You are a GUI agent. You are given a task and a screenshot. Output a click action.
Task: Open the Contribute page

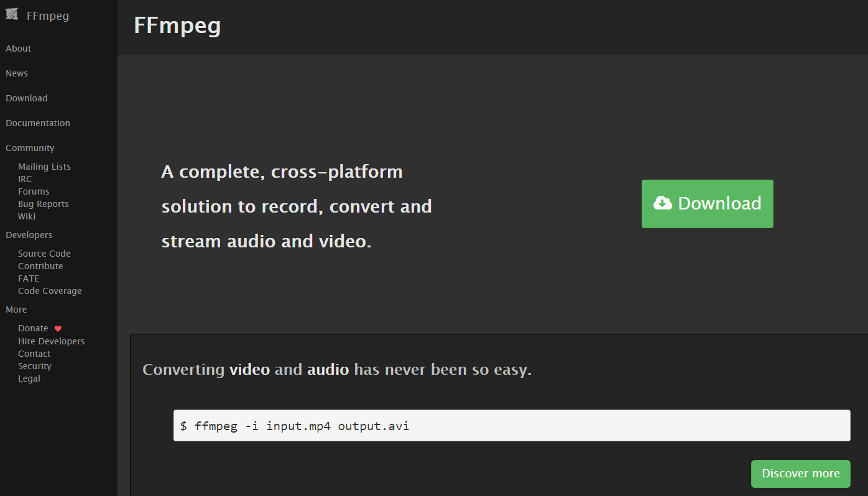point(40,266)
